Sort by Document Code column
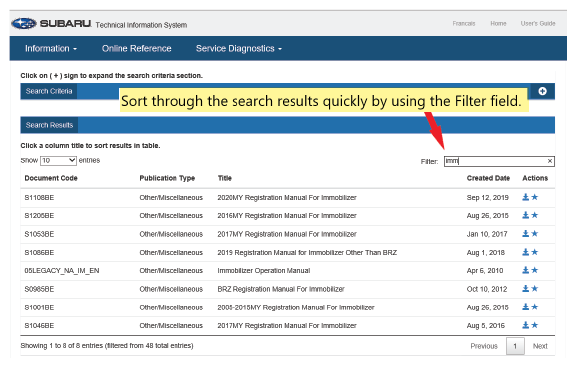 [51, 178]
